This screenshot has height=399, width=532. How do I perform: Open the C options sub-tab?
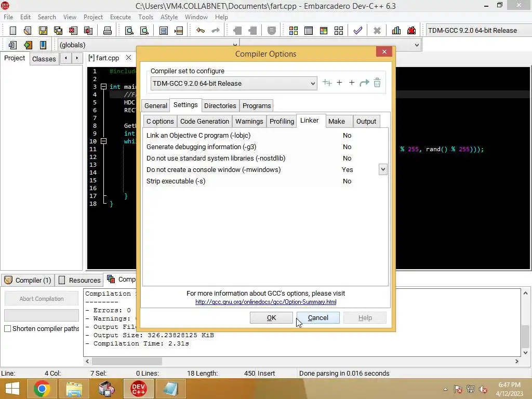[x=160, y=122]
